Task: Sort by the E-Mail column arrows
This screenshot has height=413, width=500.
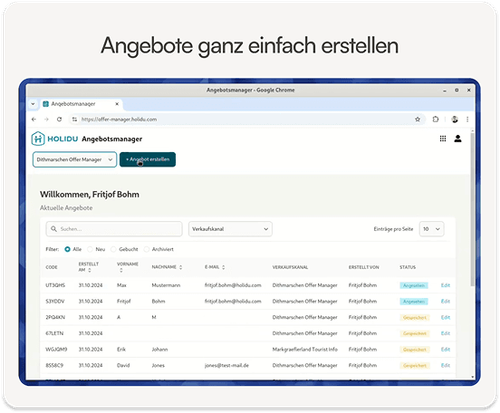Action: tap(223, 267)
